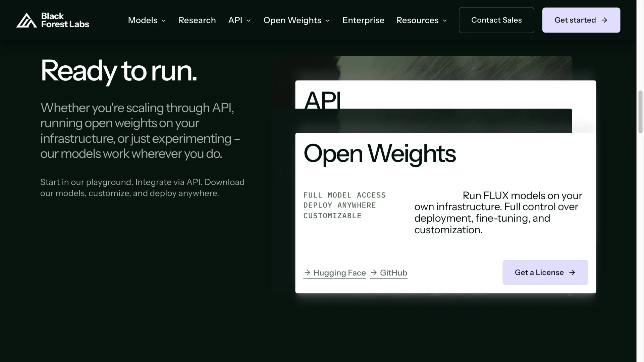Image resolution: width=644 pixels, height=362 pixels.
Task: Expand the Open Weights dropdown chevron in navbar
Action: tap(328, 20)
